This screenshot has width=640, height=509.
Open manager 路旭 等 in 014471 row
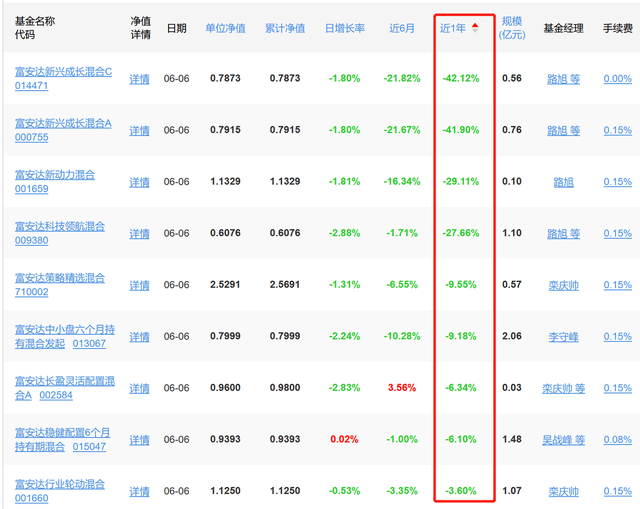click(x=563, y=79)
